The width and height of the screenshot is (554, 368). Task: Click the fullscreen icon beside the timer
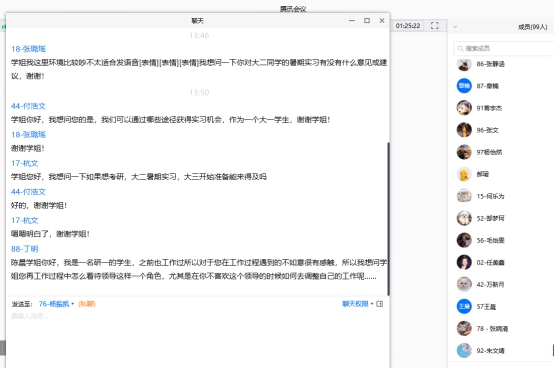[435, 25]
